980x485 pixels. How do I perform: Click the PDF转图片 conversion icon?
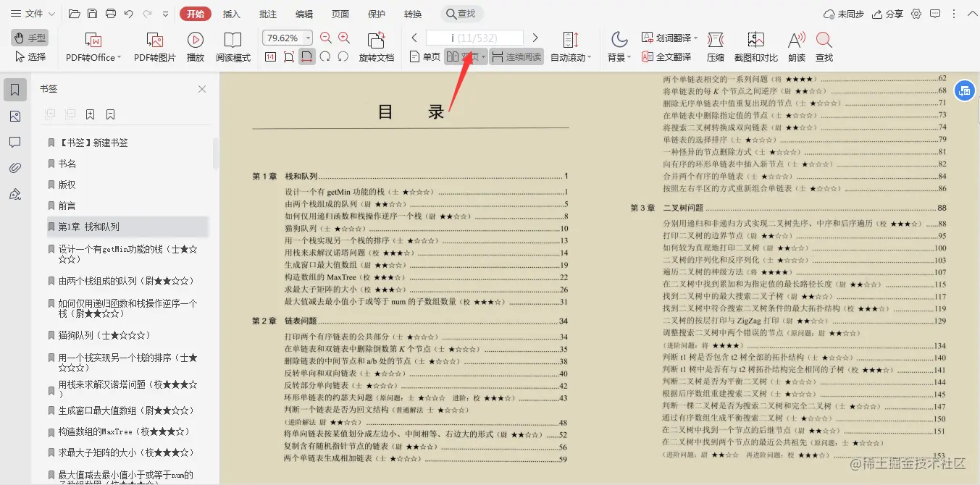click(x=156, y=45)
